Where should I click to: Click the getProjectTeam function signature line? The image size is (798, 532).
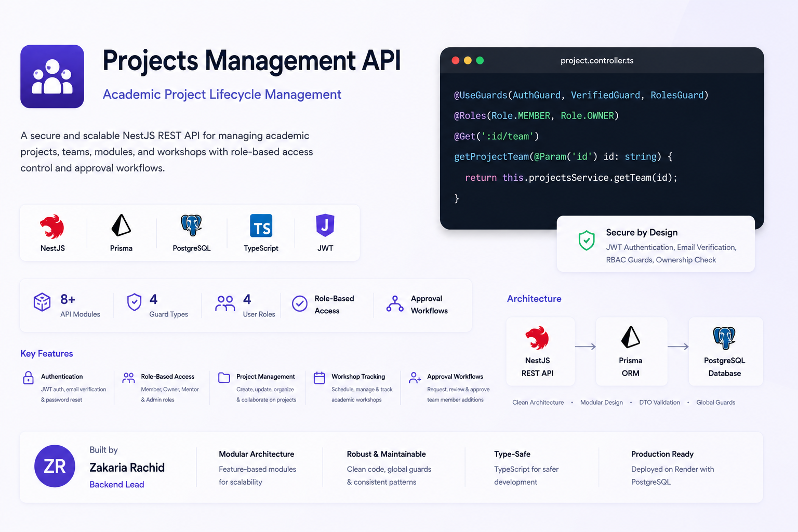563,157
